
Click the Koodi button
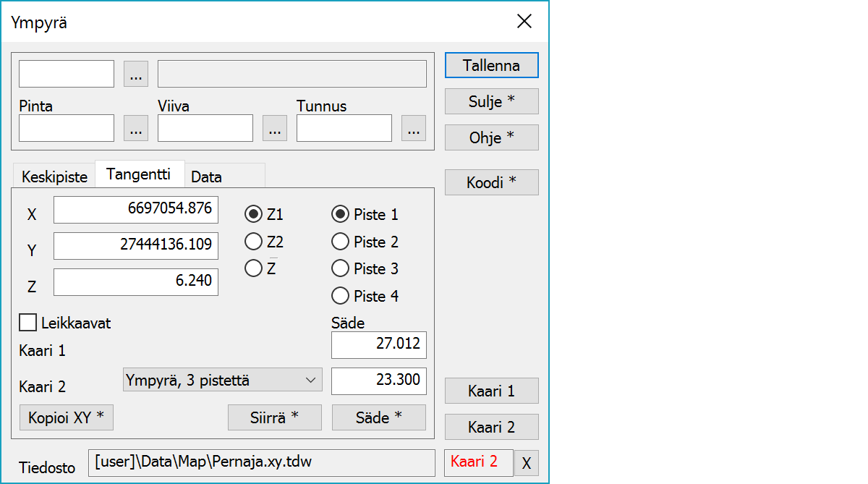(x=491, y=182)
